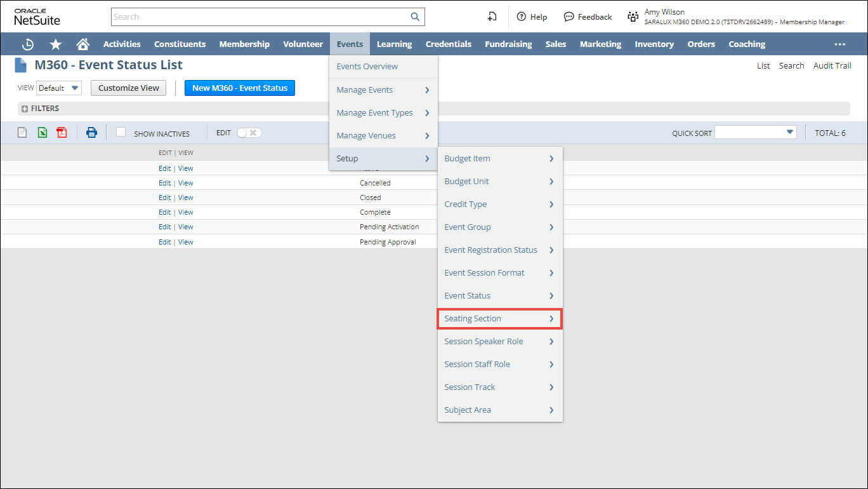The width and height of the screenshot is (868, 489).
Task: Select Seating Section in Setup submenu
Action: 499,319
